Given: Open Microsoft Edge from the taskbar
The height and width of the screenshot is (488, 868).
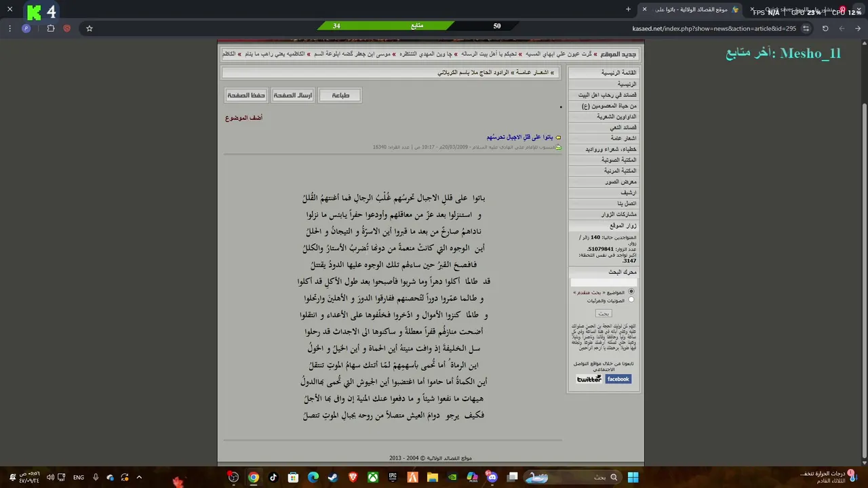Looking at the screenshot, I should 313,477.
